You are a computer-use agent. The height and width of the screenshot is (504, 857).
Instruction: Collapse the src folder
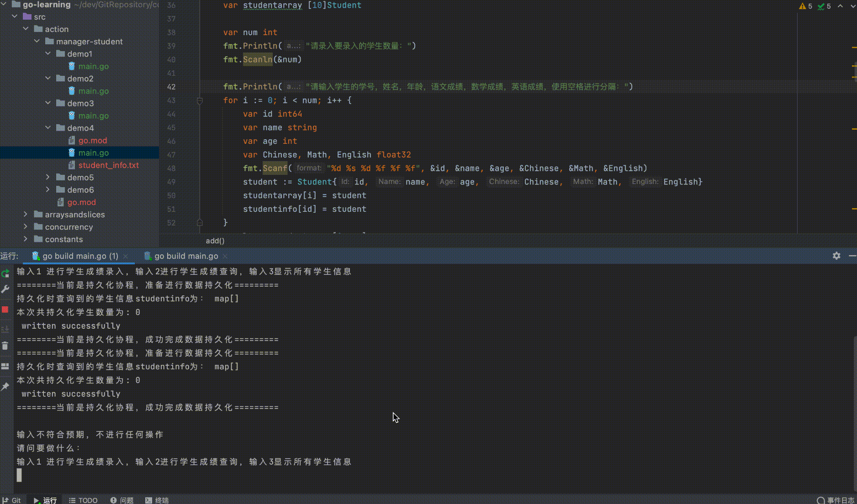(x=15, y=16)
